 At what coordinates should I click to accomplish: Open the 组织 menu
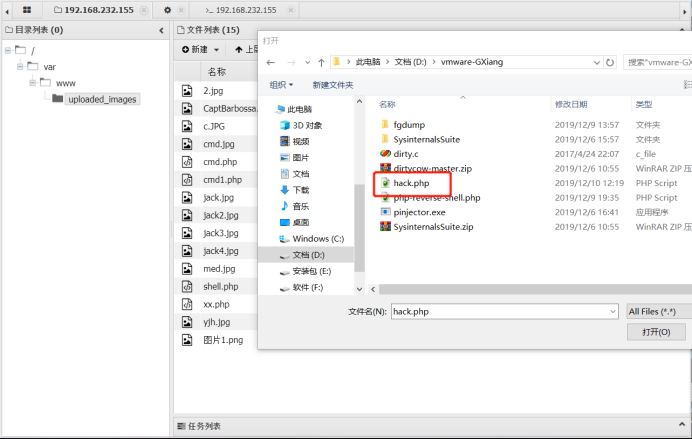tap(281, 85)
